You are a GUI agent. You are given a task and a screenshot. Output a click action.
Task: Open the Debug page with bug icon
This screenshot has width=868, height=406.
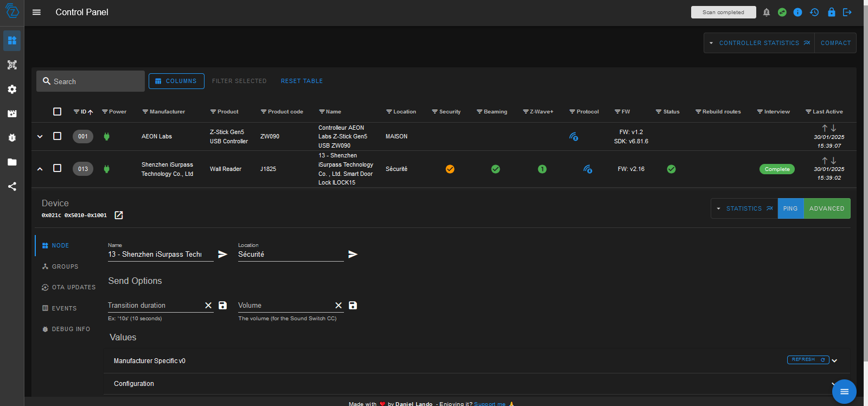click(x=12, y=138)
